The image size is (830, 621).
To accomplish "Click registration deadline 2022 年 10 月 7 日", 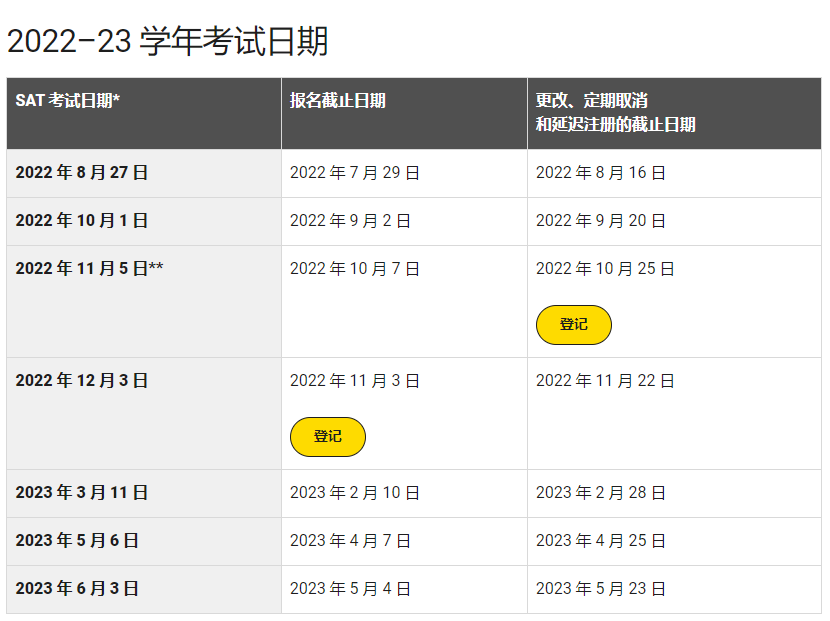I will click(355, 269).
